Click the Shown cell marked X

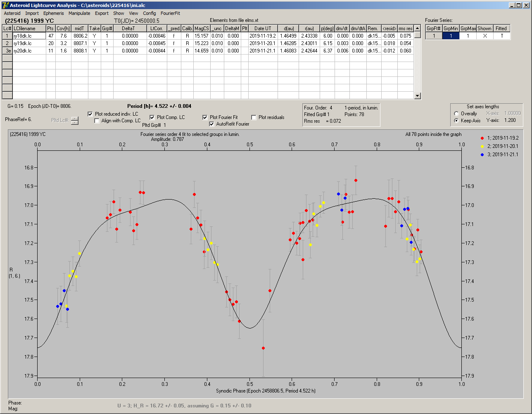(484, 36)
